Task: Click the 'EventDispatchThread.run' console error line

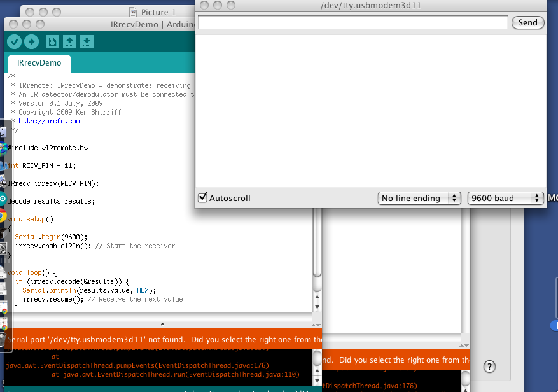Action: coord(176,375)
